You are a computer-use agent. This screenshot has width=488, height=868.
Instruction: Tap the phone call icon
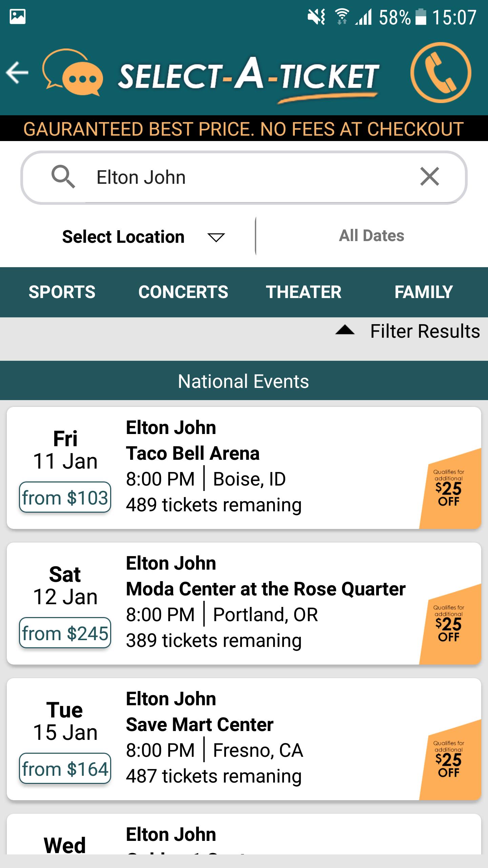(x=440, y=72)
